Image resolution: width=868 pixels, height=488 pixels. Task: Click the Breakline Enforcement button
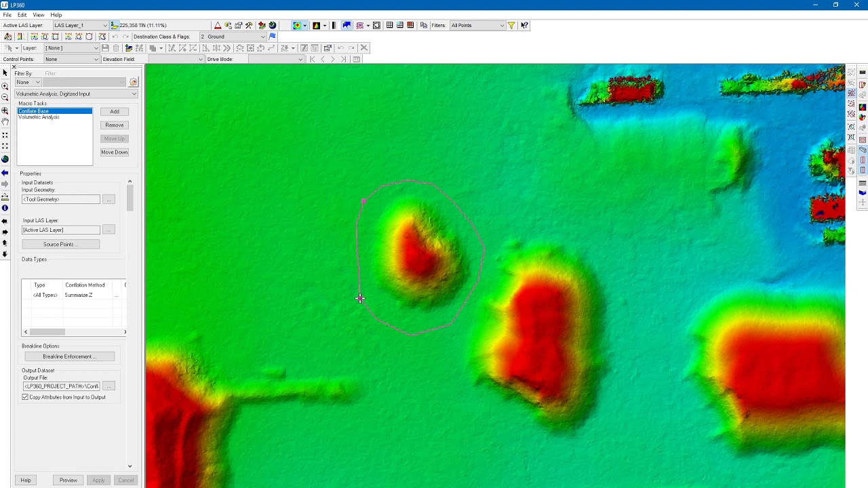70,357
